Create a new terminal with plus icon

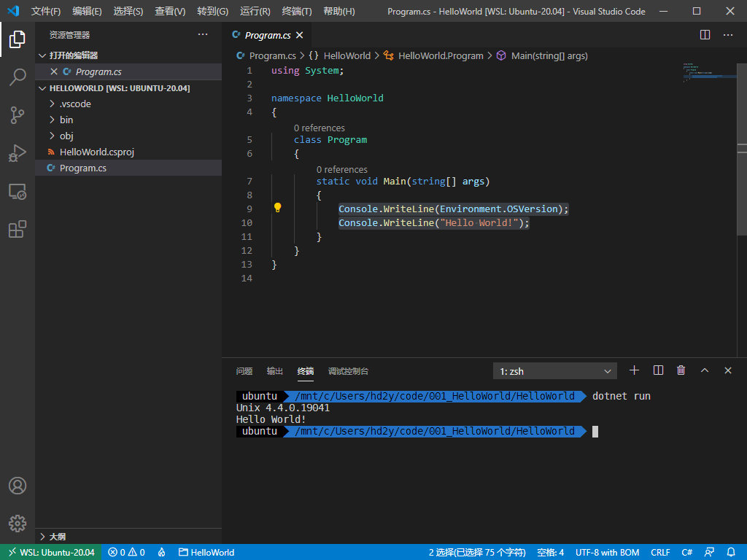(x=634, y=370)
